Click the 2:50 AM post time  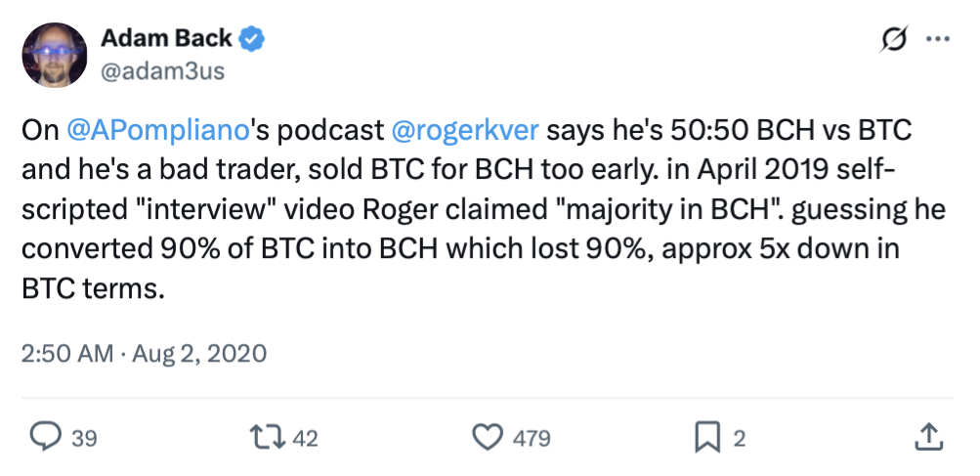[x=67, y=352]
